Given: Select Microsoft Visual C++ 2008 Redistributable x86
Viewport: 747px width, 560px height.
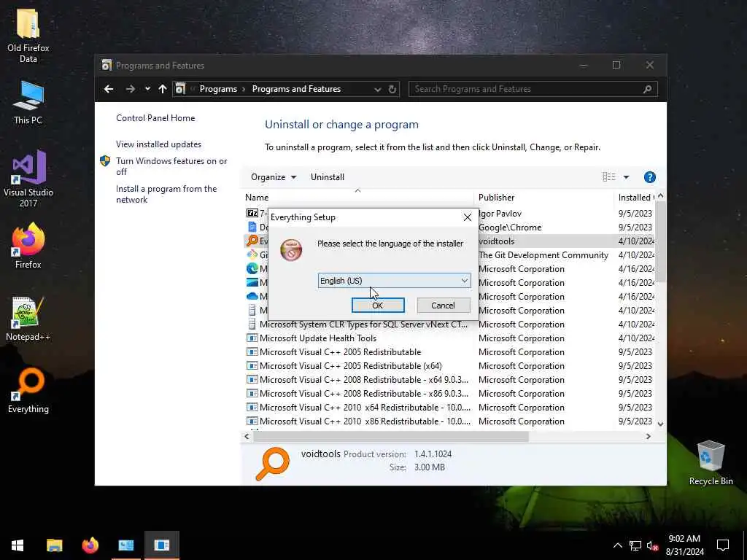Looking at the screenshot, I should coord(364,393).
